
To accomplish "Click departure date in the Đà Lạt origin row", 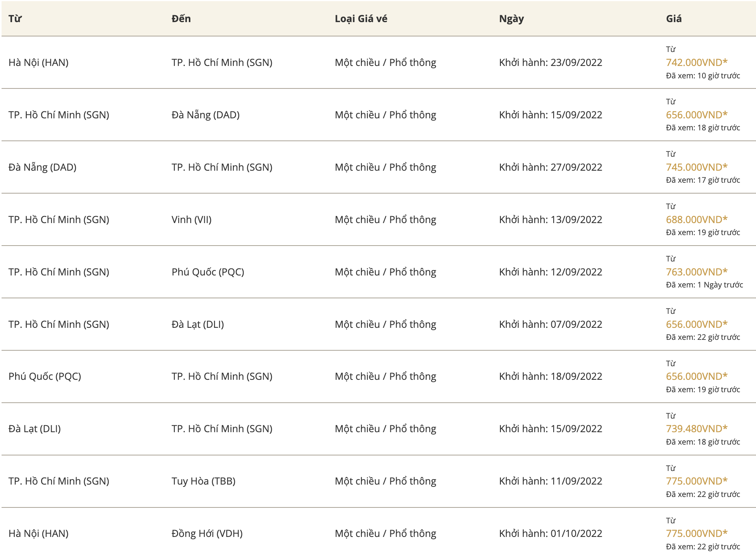I will [551, 429].
